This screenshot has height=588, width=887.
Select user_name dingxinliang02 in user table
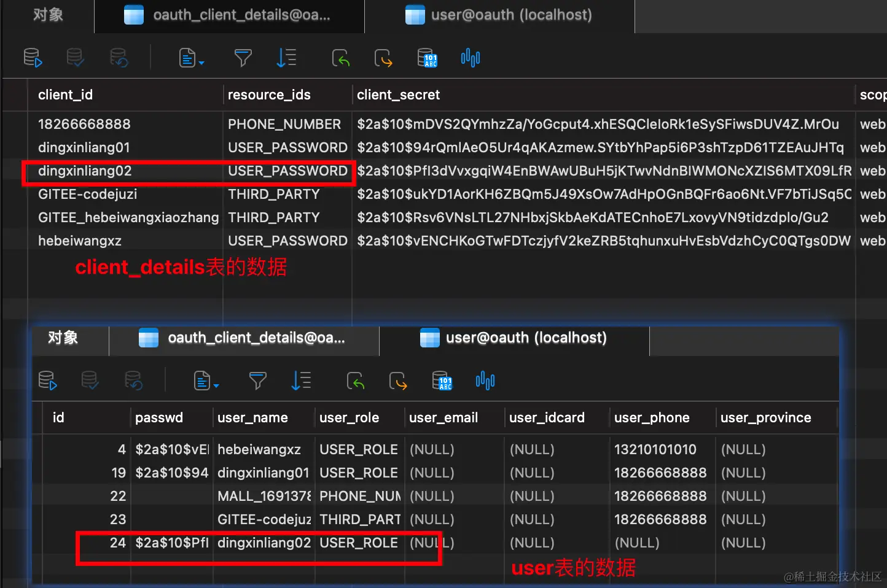[264, 543]
